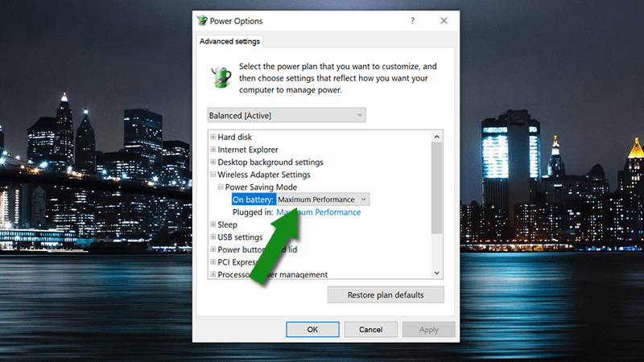Collapse the Wireless Adapter Settings node
This screenshot has width=644, height=362.
213,175
